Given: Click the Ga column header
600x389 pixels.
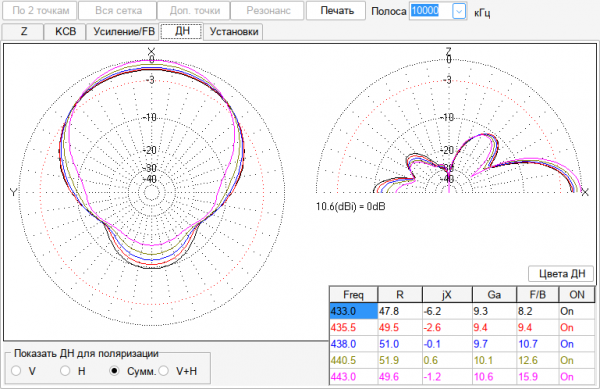Looking at the screenshot, I should coord(494,295).
